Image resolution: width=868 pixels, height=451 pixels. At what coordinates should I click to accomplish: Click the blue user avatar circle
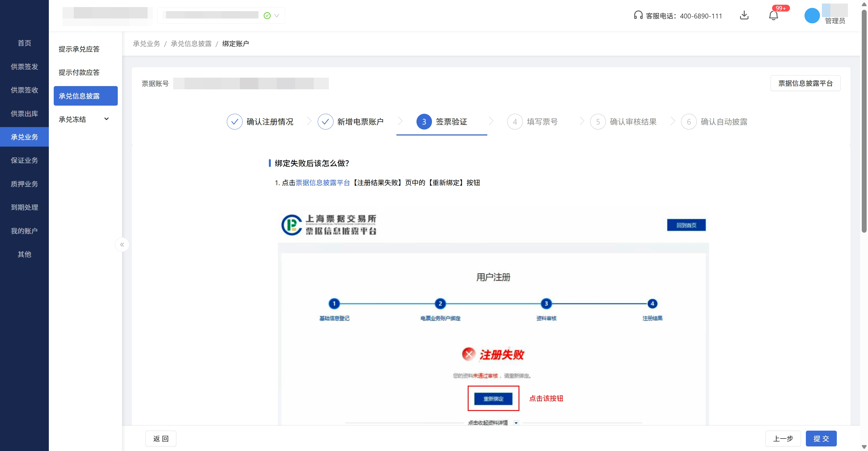[x=812, y=15]
